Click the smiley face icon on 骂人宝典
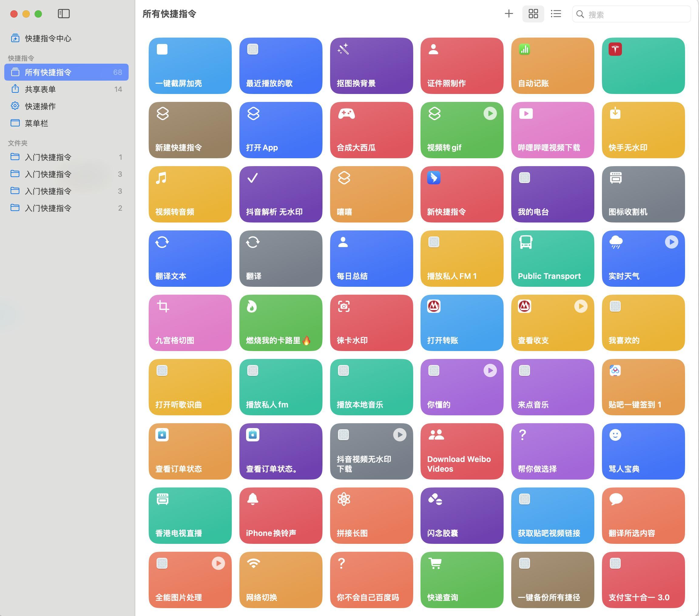Screen dimensions: 699x616 [x=615, y=435]
